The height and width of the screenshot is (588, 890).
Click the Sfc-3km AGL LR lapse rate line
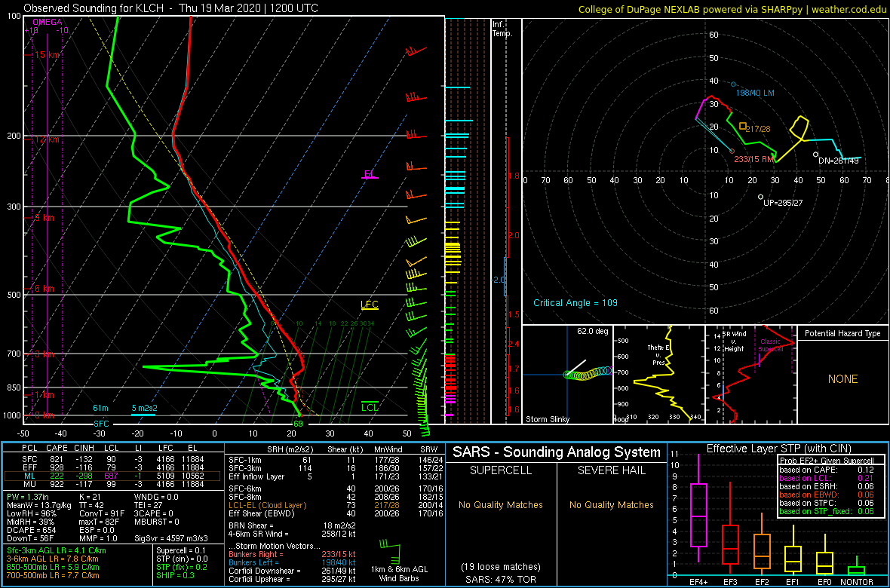tap(55, 550)
